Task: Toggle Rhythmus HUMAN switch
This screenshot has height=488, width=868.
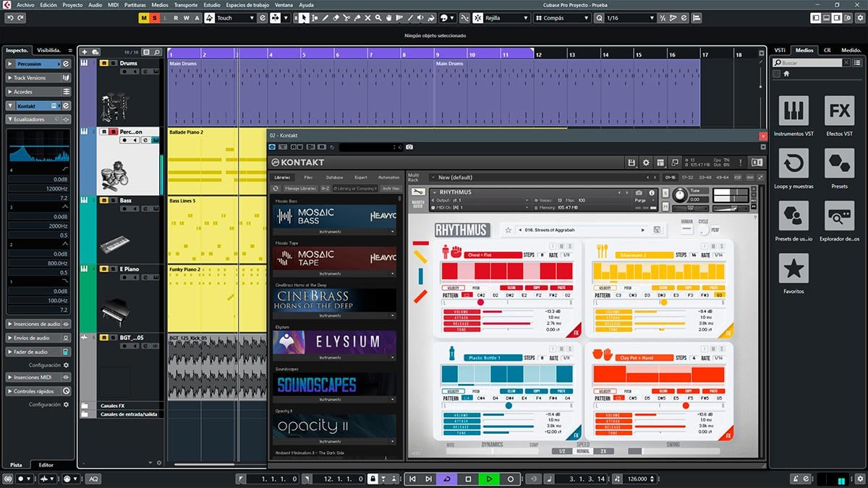Action: [686, 230]
